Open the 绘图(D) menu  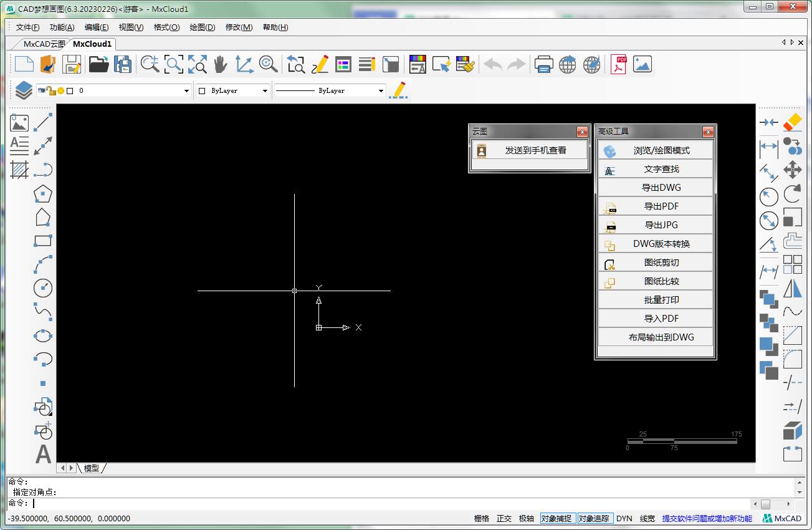pos(202,27)
